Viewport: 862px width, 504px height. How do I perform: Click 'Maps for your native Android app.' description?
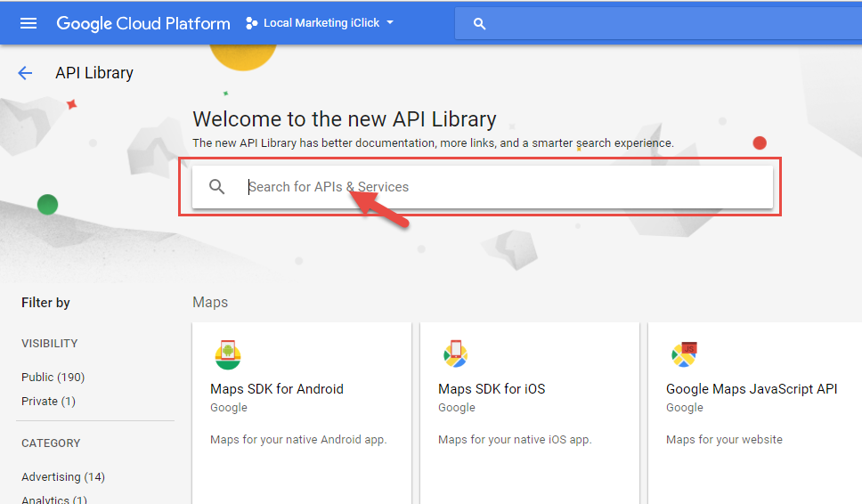(298, 440)
